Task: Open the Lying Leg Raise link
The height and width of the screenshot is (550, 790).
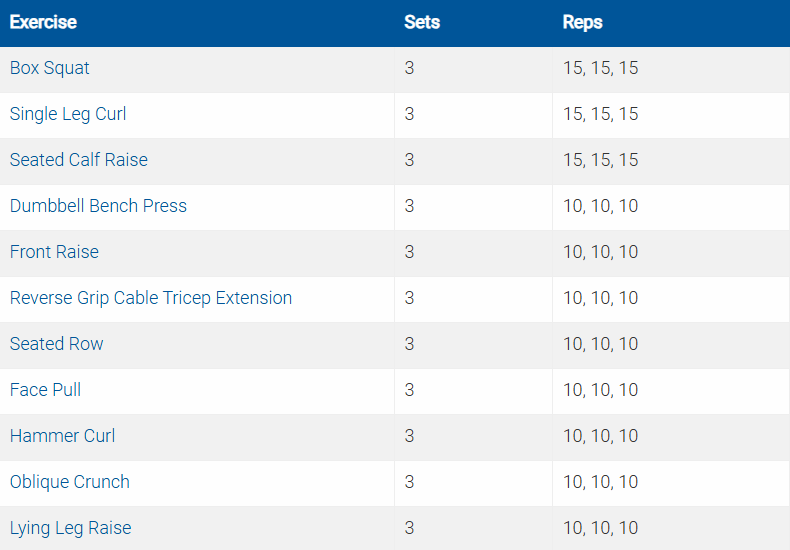Action: coord(70,528)
